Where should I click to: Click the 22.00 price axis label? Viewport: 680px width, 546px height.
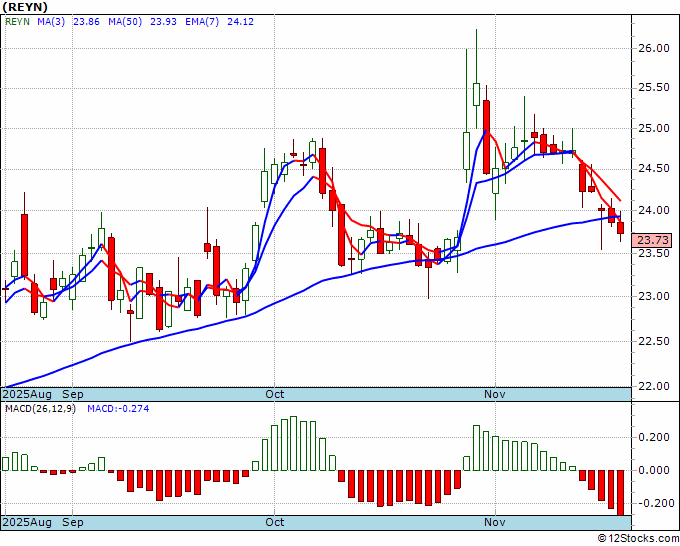[654, 386]
